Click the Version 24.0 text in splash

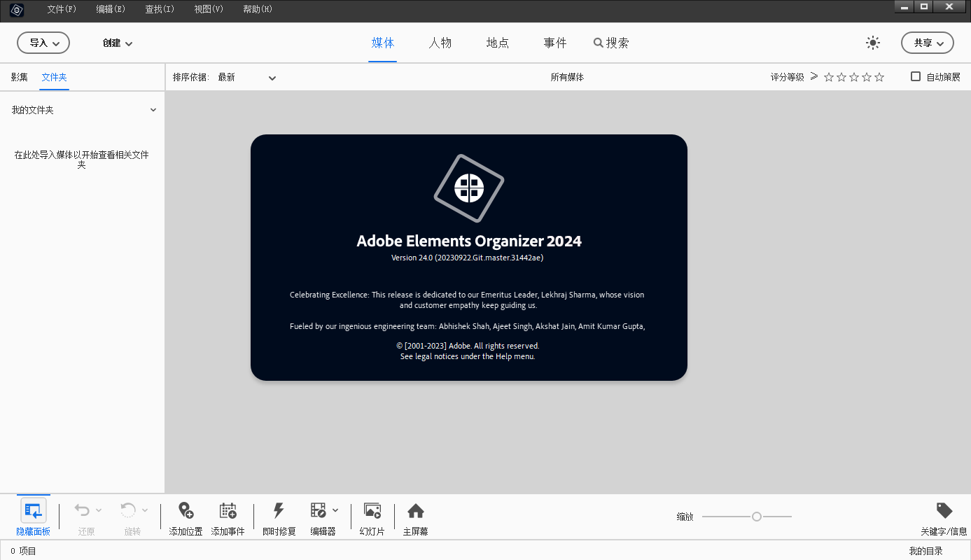(x=468, y=258)
